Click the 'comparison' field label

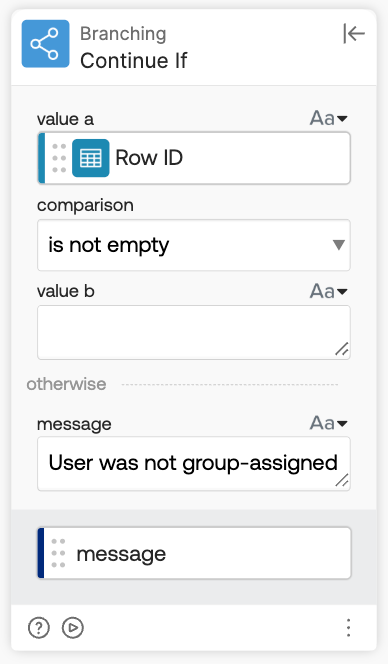pyautogui.click(x=85, y=205)
